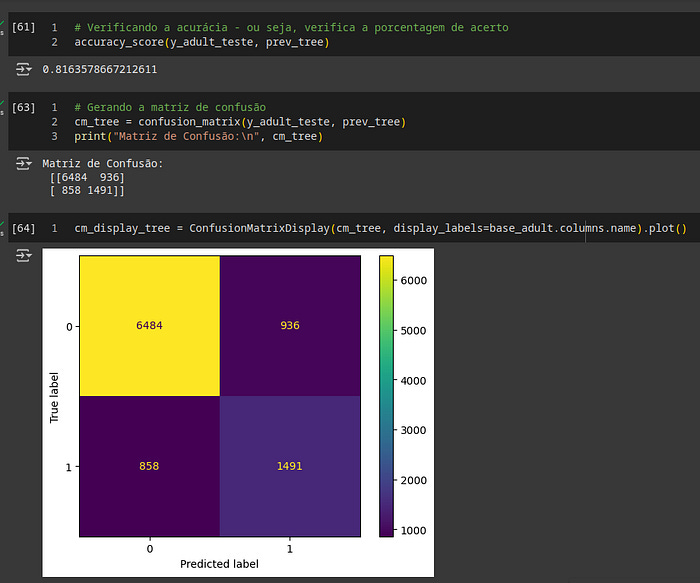Click the viridis colorbar beside the plot
Image resolution: width=700 pixels, height=583 pixels.
[x=386, y=396]
